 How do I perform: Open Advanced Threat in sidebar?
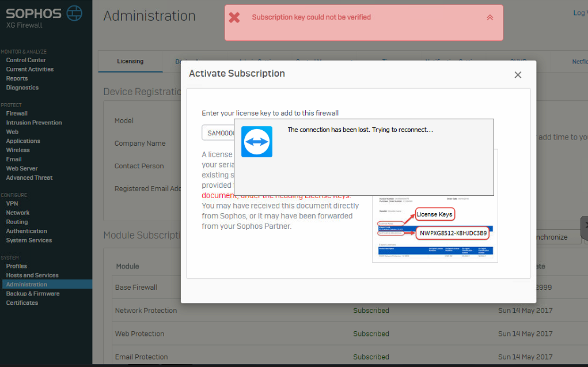click(29, 177)
